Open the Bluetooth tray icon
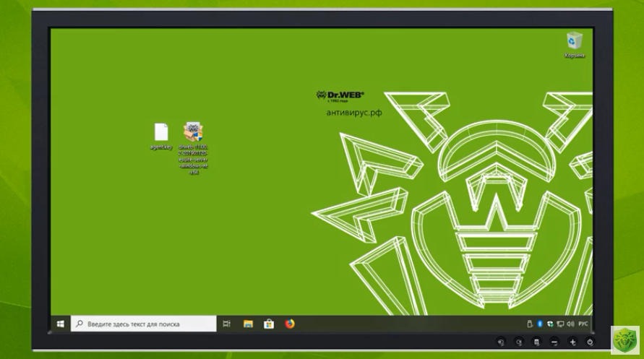Screen dimensions: 644x359 point(540,324)
